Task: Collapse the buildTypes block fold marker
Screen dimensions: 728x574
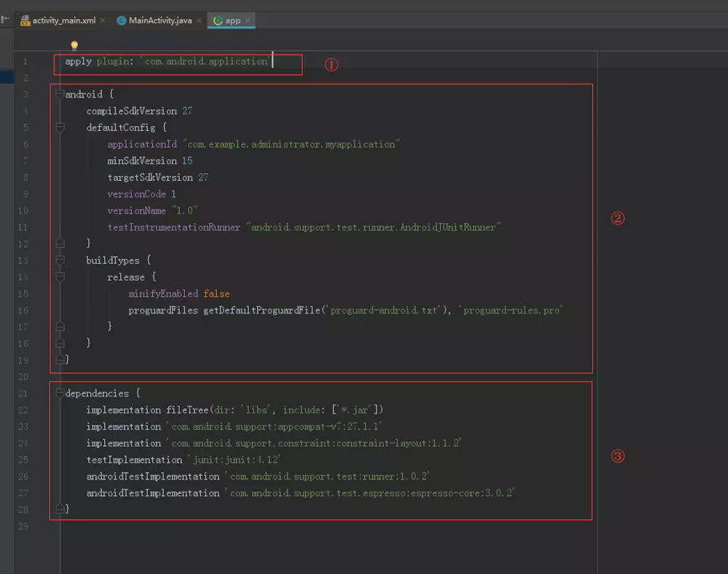Action: [x=60, y=260]
